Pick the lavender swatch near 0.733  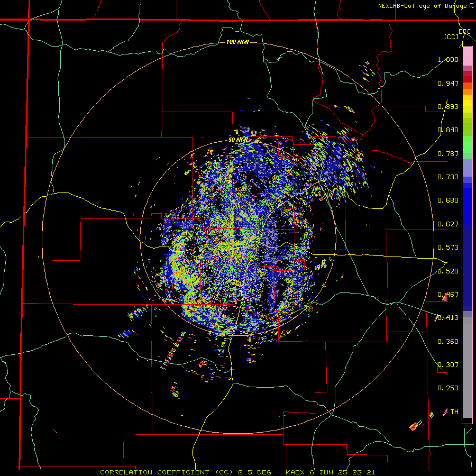pyautogui.click(x=467, y=168)
